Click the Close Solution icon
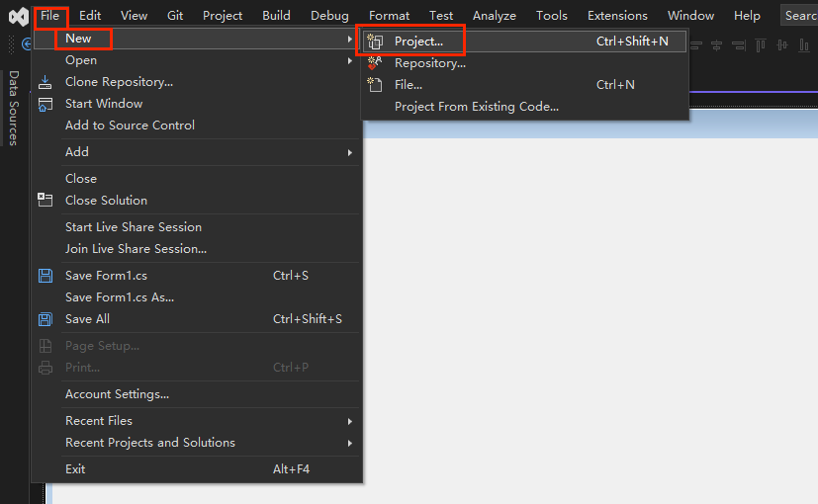This screenshot has height=504, width=818. tap(45, 200)
